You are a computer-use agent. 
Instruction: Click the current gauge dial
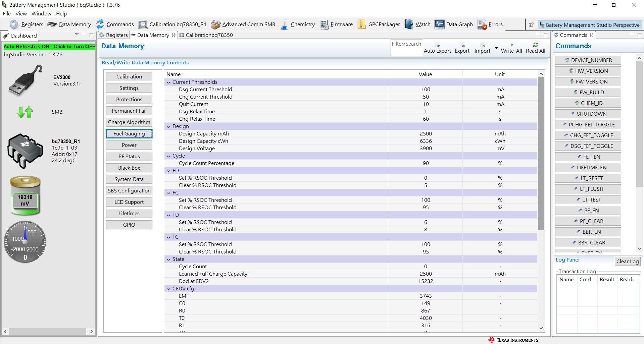tap(25, 242)
